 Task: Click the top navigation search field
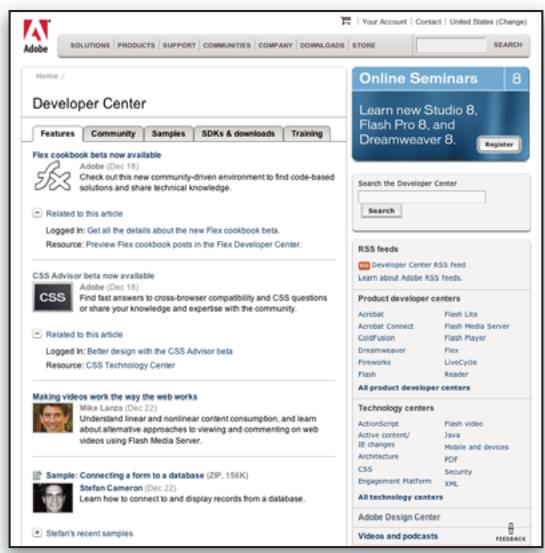(451, 45)
